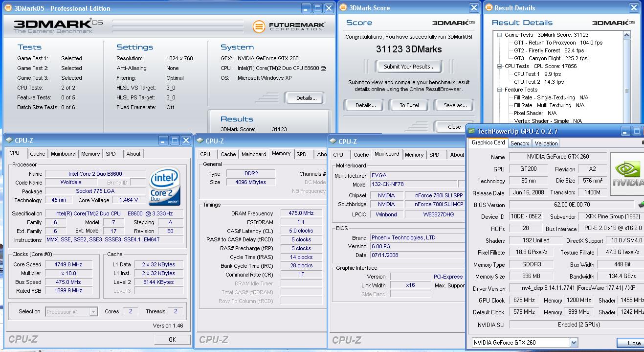This screenshot has height=352, width=644.
Task: Open CPU tab in CPU-Z EVGA motherboard window
Action: pos(338,155)
